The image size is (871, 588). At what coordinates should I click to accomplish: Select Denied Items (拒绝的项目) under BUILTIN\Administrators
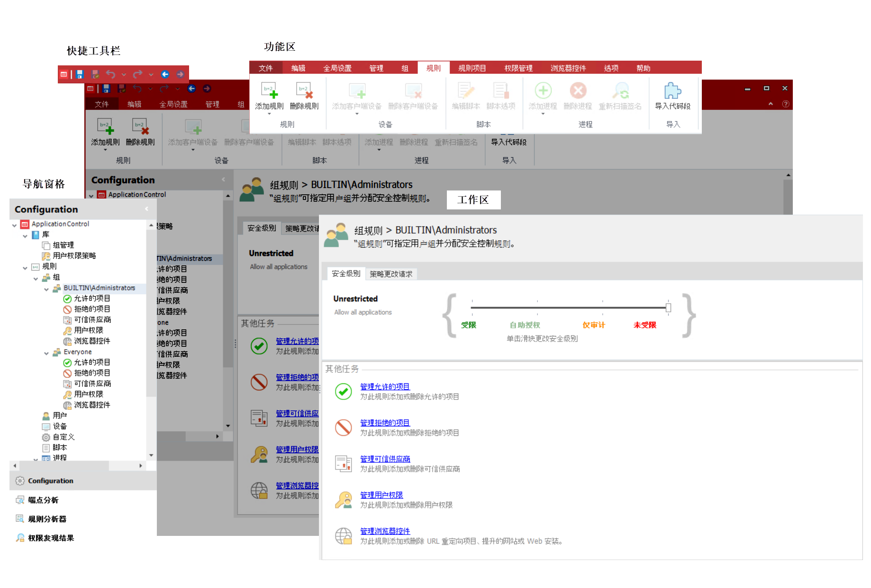click(92, 309)
